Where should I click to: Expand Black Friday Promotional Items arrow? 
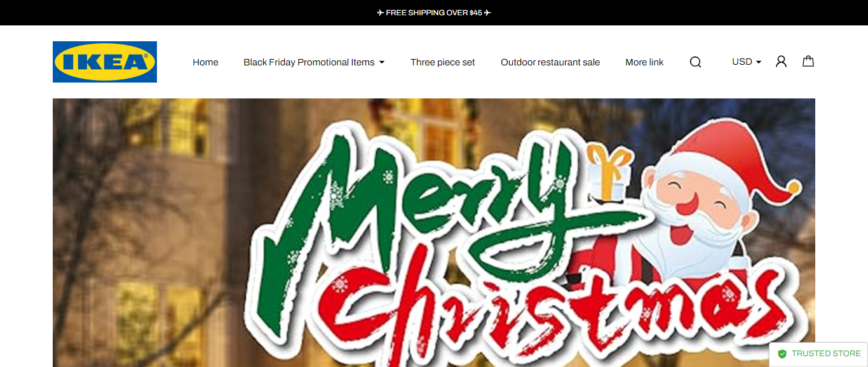[x=382, y=62]
